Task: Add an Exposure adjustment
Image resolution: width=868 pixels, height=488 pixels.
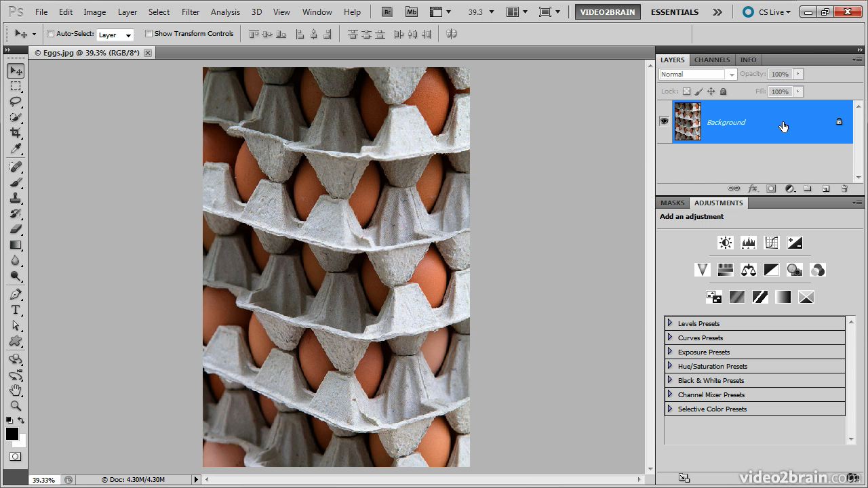Action: 795,243
